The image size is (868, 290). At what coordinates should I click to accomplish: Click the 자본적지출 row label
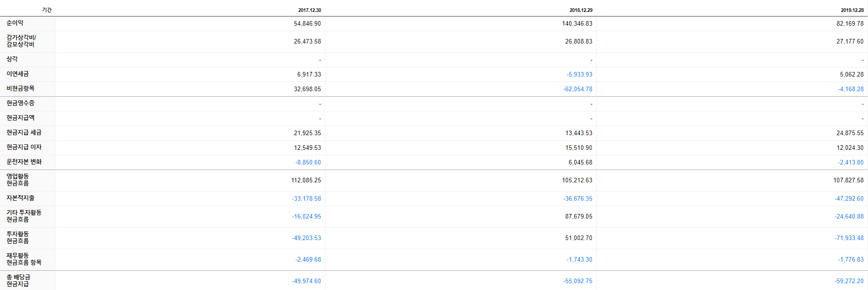20,198
